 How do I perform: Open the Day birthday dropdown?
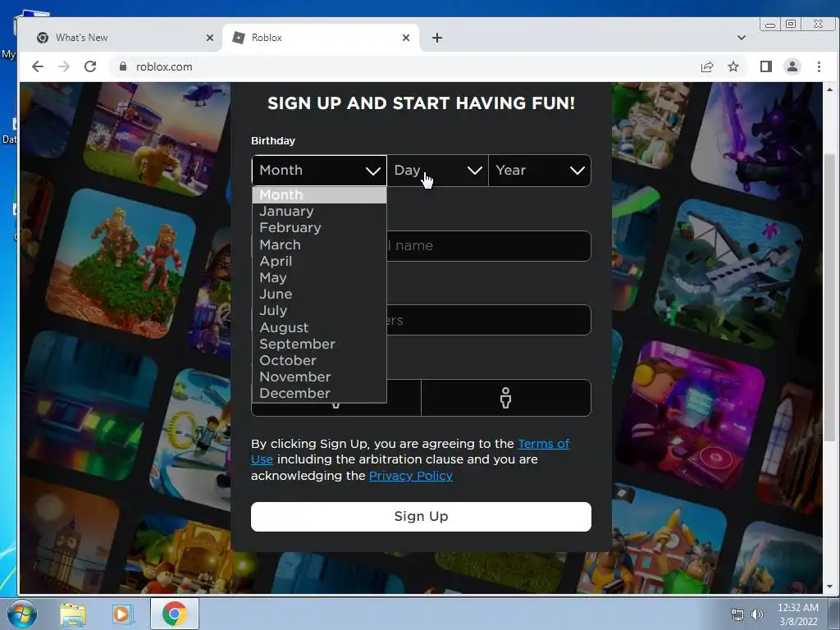click(x=438, y=171)
